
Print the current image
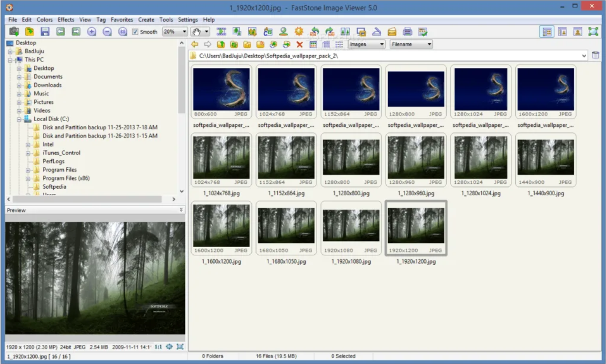(x=408, y=31)
